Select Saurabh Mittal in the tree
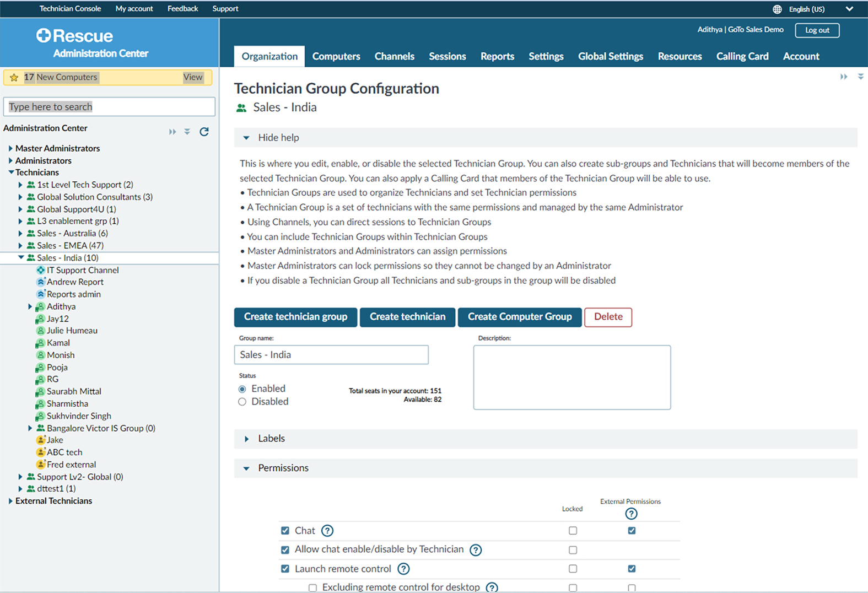This screenshot has width=868, height=593. pyautogui.click(x=74, y=391)
